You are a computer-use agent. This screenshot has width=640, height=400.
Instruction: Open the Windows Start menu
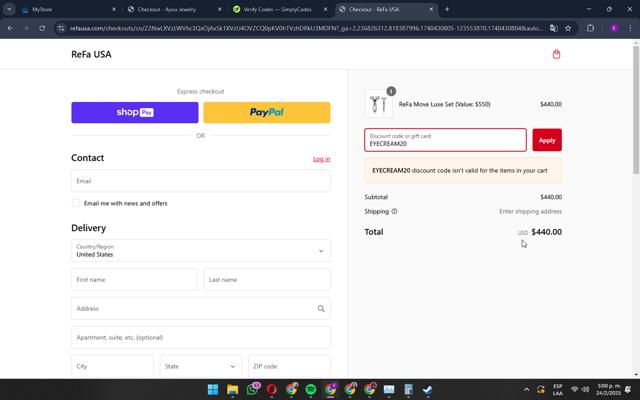[213, 390]
